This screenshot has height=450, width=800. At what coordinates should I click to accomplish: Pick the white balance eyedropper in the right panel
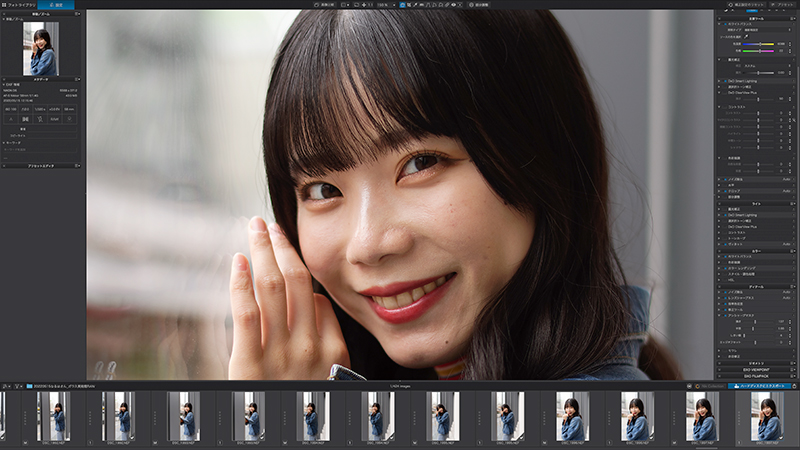click(746, 37)
